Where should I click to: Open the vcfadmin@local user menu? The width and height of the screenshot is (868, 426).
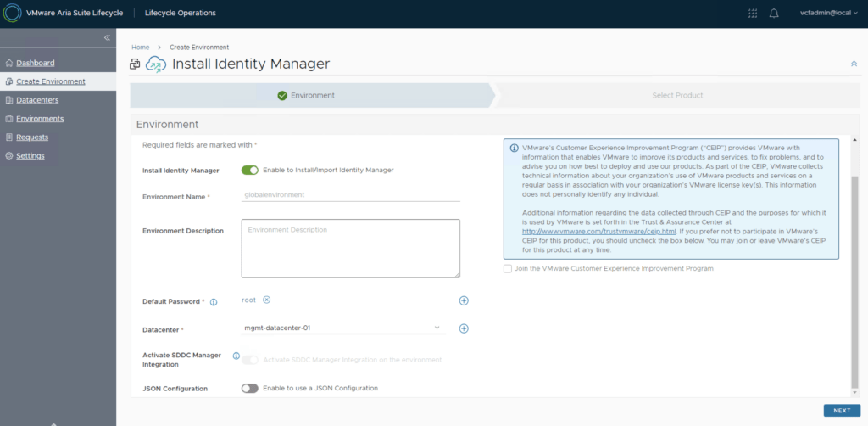point(829,13)
